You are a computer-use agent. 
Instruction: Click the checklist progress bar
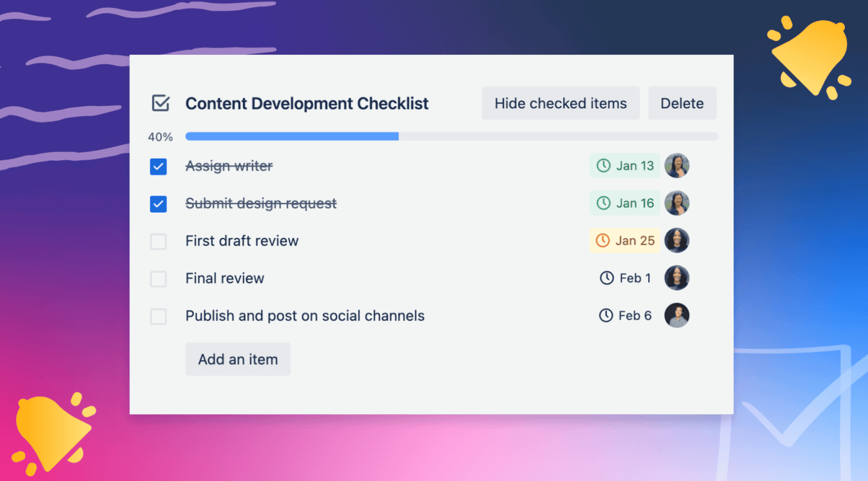point(452,136)
